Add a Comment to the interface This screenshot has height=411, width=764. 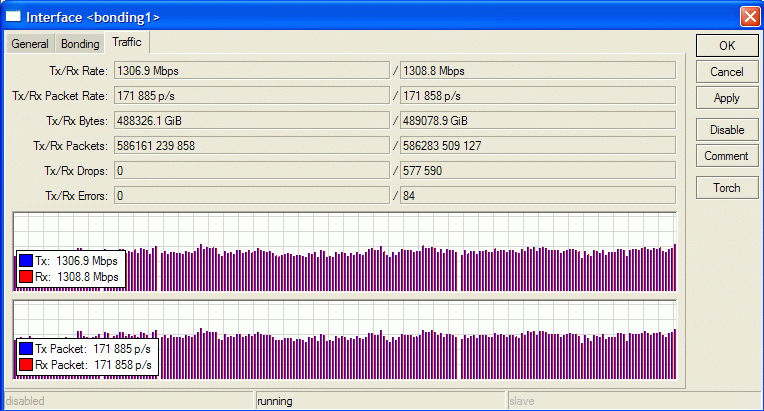pyautogui.click(x=727, y=156)
